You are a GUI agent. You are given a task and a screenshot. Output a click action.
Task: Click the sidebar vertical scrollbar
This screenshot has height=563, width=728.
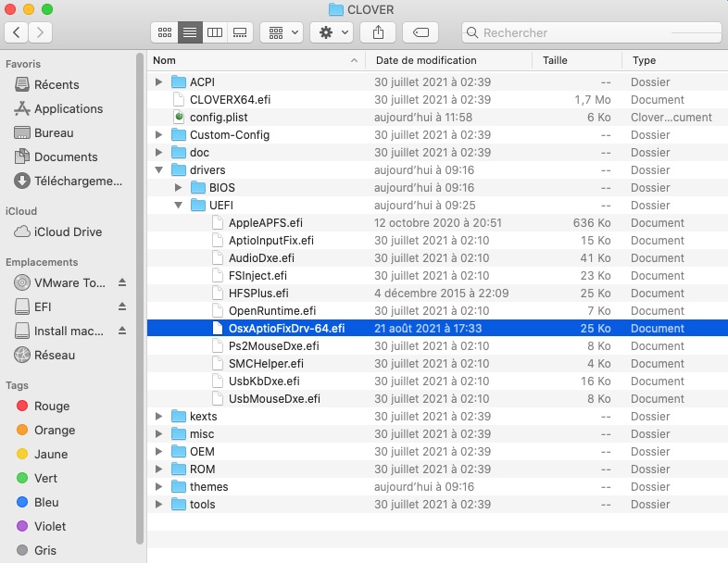tap(140, 298)
